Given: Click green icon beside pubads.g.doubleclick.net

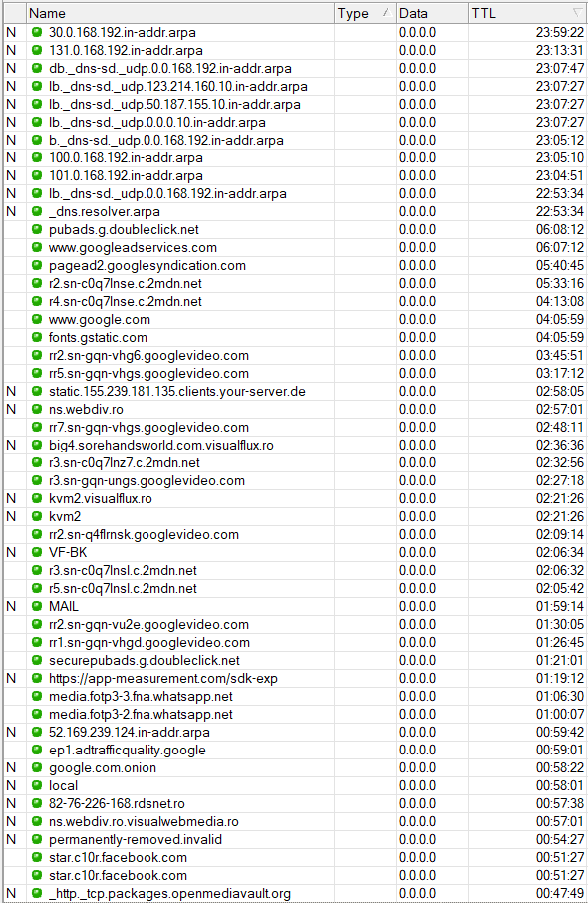Looking at the screenshot, I should pyautogui.click(x=37, y=229).
